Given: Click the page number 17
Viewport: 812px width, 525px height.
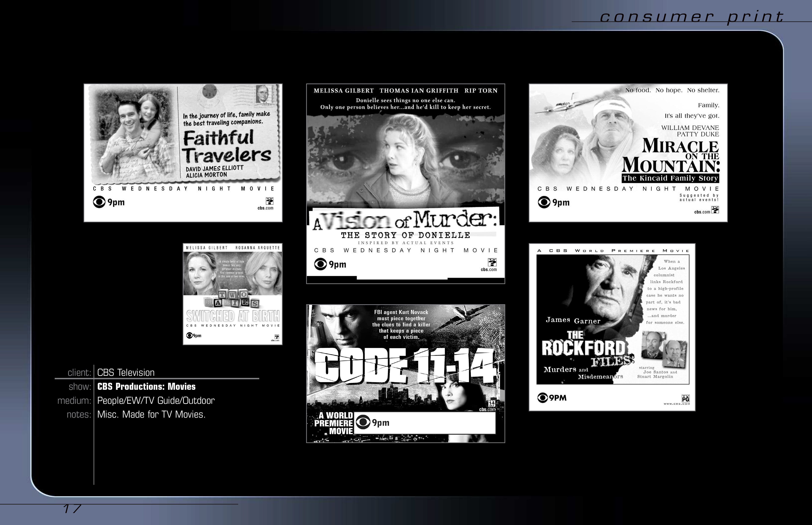Looking at the screenshot, I should point(72,509).
